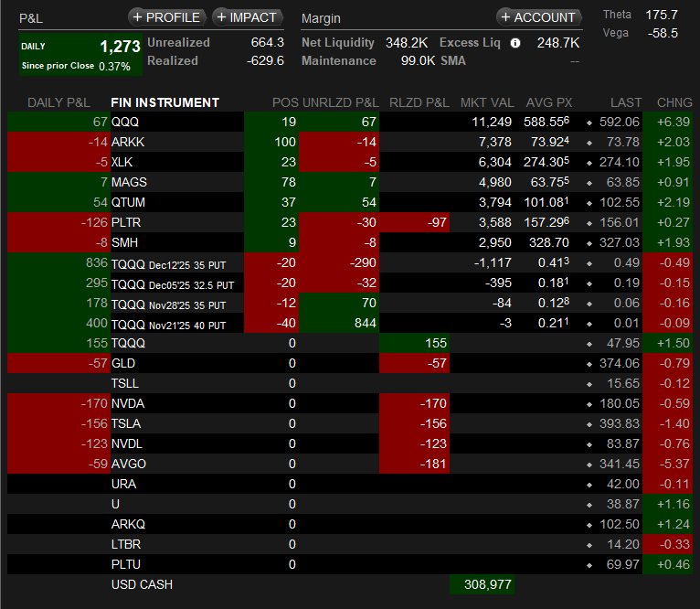Select the NVDL instrument row
This screenshot has width=700, height=609.
(x=350, y=443)
